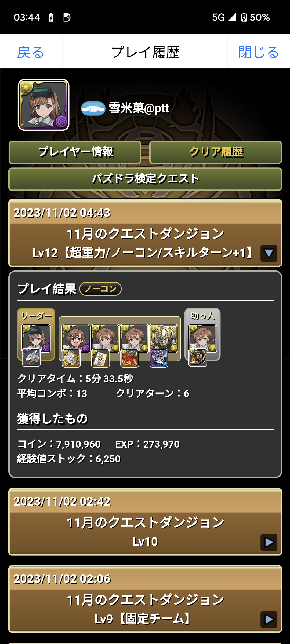Tap the helper's assist card icon
Image resolution: width=290 pixels, height=644 pixels.
click(x=198, y=357)
